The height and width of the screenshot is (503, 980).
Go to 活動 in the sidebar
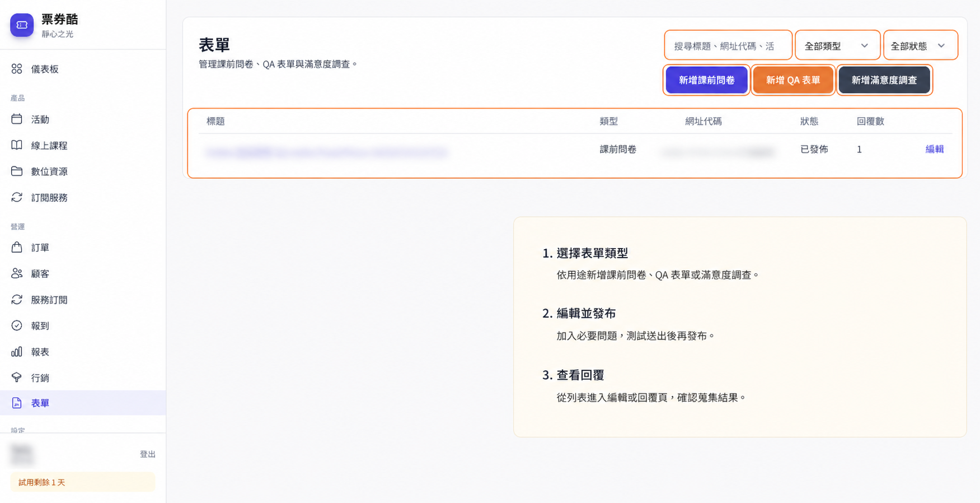[83, 119]
